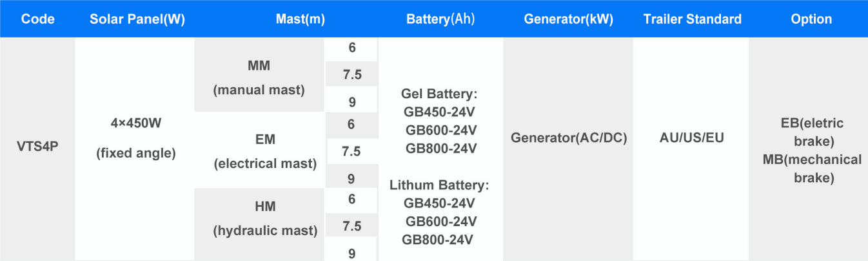
Task: Select the Generator(AC/DC) cell
Action: 569,138
